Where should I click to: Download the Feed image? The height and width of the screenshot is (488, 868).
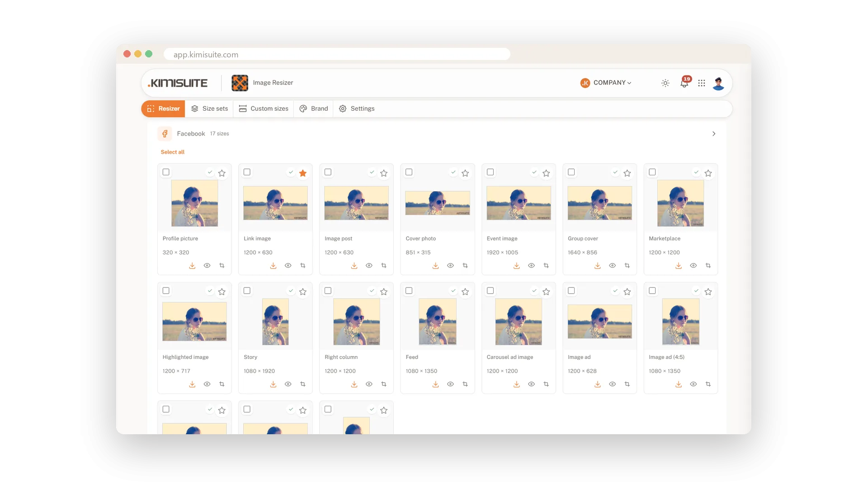coord(435,384)
